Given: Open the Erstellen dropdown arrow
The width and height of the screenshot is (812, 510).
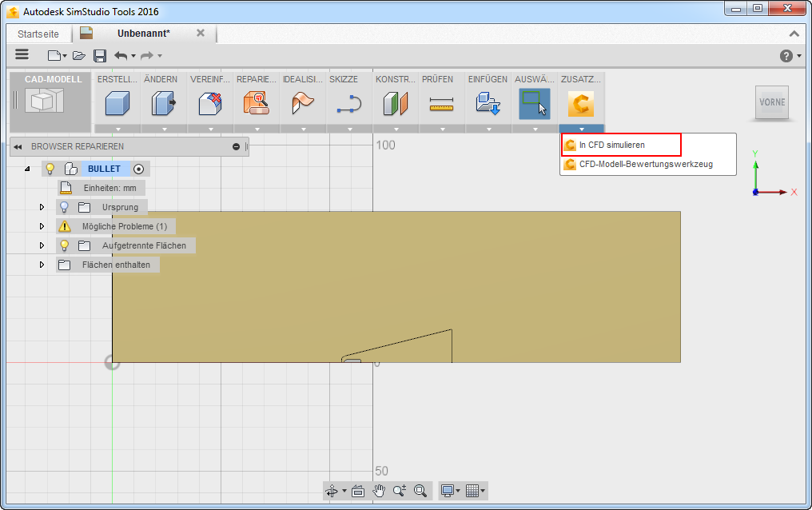Looking at the screenshot, I should point(117,129).
